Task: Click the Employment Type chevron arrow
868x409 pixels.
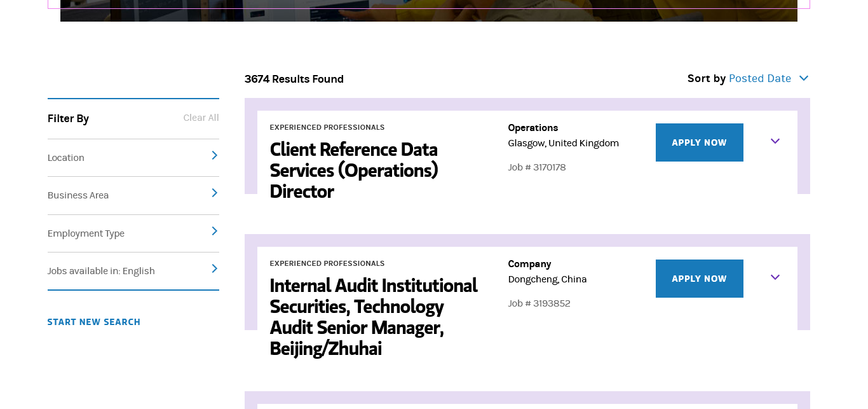Action: [x=214, y=231]
